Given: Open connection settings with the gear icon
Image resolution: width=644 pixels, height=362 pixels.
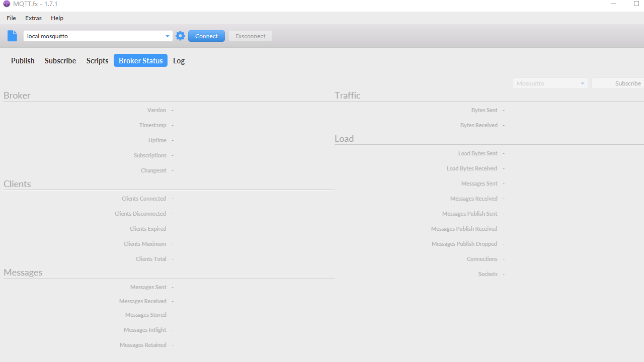Looking at the screenshot, I should (180, 36).
